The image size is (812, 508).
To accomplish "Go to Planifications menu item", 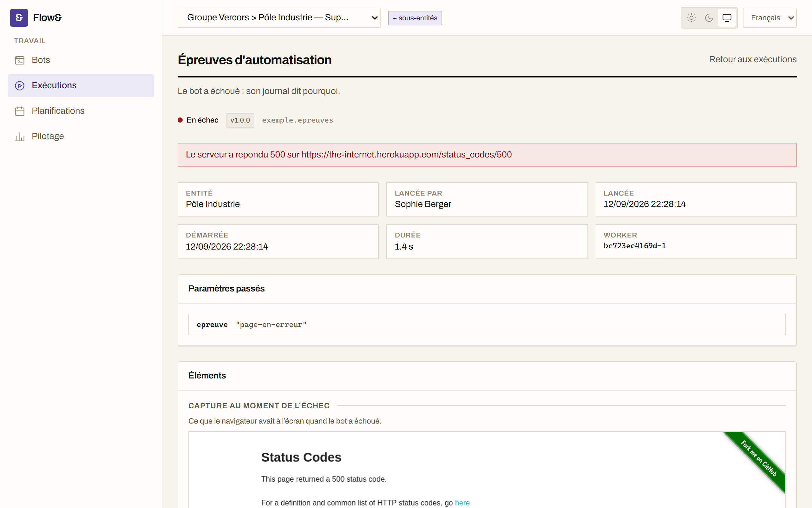I will [x=81, y=111].
